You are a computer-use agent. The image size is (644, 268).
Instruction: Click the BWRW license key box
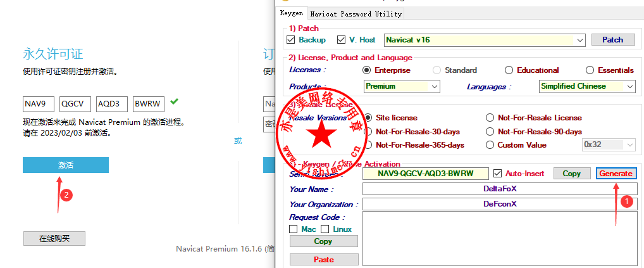[149, 104]
